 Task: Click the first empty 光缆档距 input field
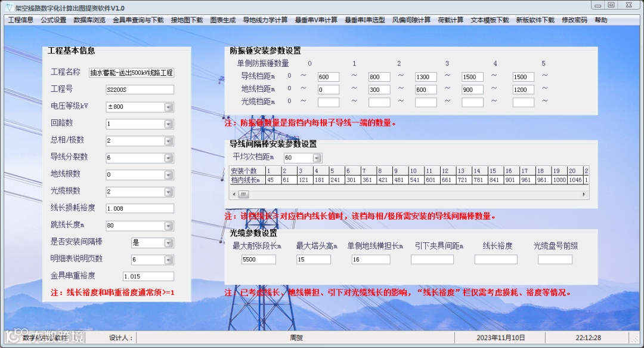329,102
